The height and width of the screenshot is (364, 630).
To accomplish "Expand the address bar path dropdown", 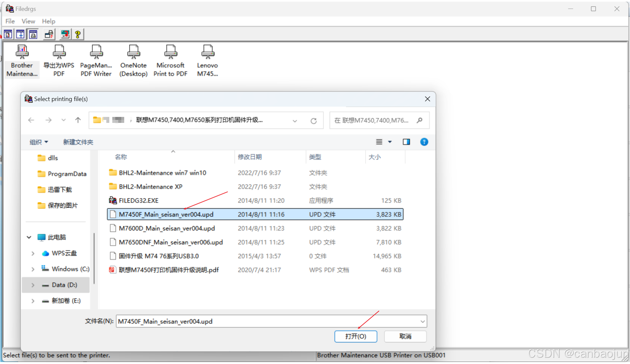I will click(295, 121).
